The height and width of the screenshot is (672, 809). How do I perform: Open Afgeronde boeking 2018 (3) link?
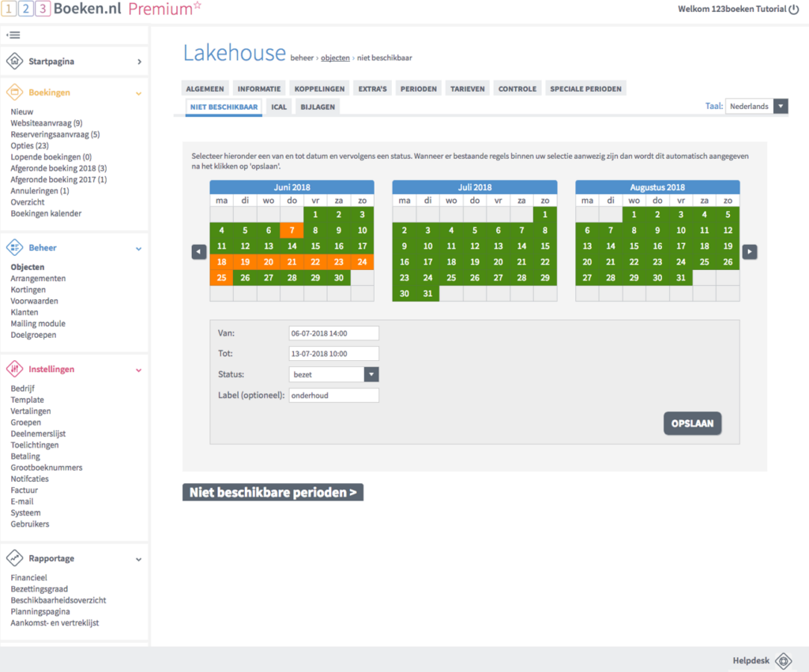pos(58,169)
